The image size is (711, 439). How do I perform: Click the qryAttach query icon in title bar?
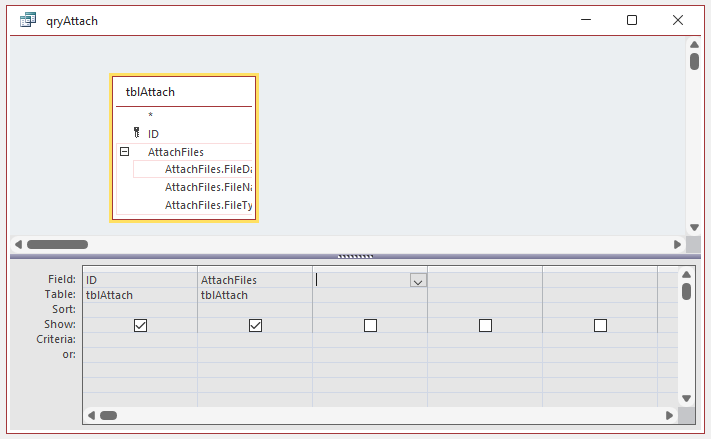pyautogui.click(x=28, y=20)
